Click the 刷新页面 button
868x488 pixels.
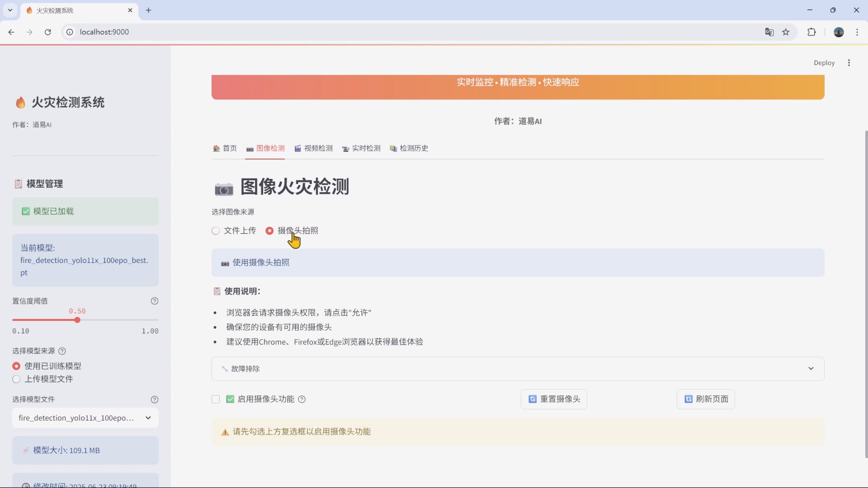pyautogui.click(x=706, y=399)
